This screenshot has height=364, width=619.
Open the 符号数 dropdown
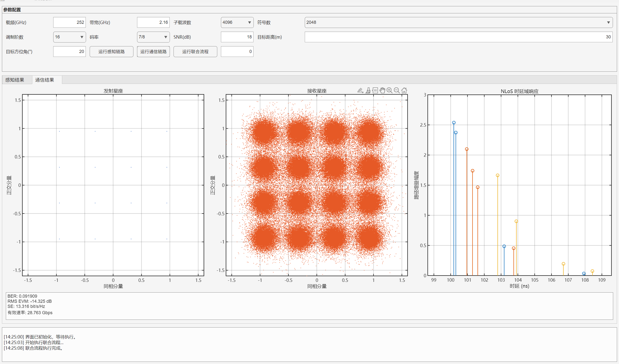458,22
